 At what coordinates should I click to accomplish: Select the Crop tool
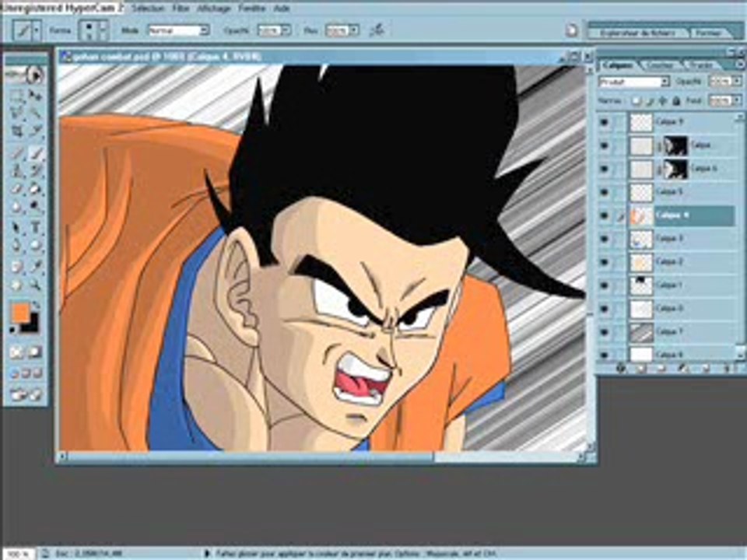(x=16, y=131)
